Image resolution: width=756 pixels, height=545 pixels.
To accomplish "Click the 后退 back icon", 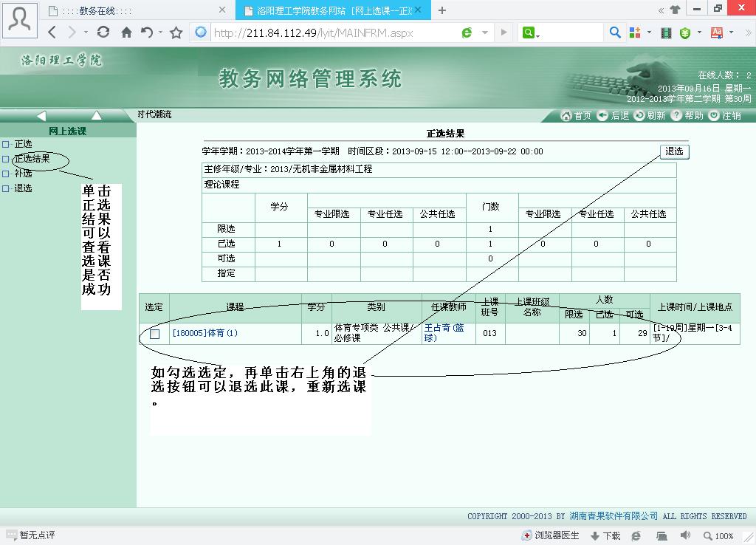I will [x=602, y=116].
